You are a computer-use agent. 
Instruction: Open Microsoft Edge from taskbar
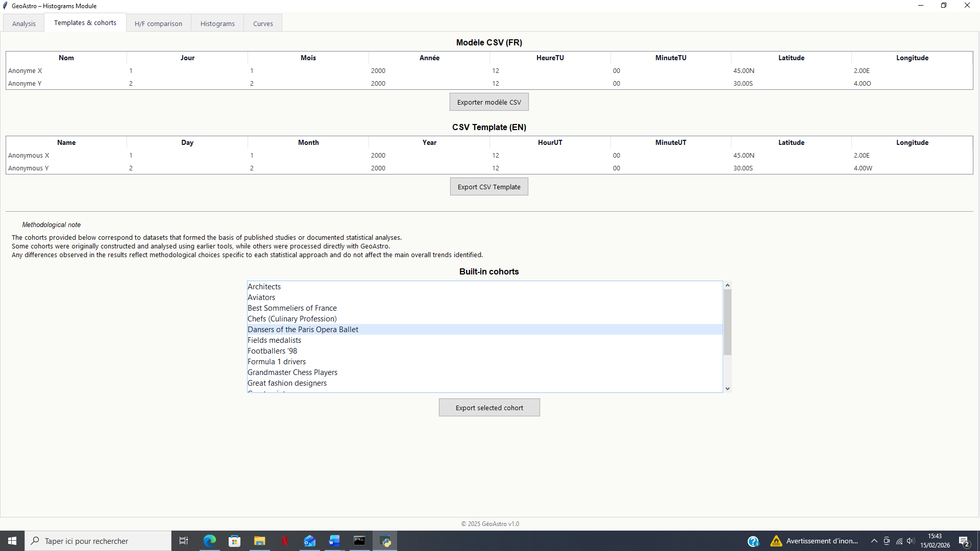210,541
